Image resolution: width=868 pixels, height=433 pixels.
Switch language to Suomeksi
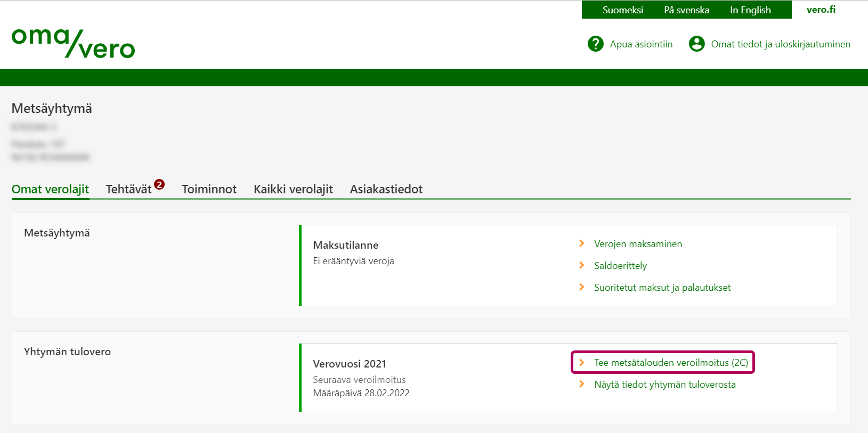click(622, 10)
